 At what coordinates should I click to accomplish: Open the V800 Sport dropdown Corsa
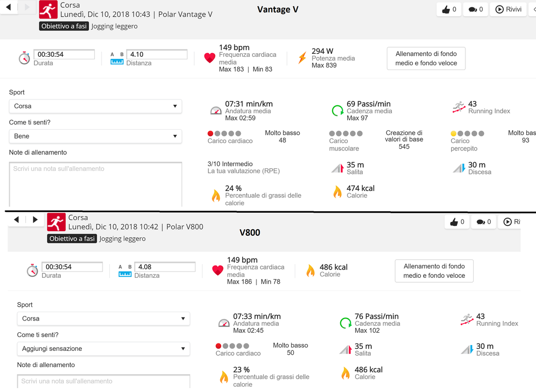[103, 318]
